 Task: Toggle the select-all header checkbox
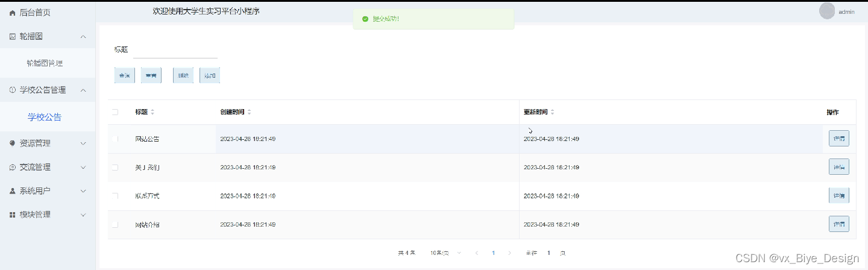pos(115,112)
